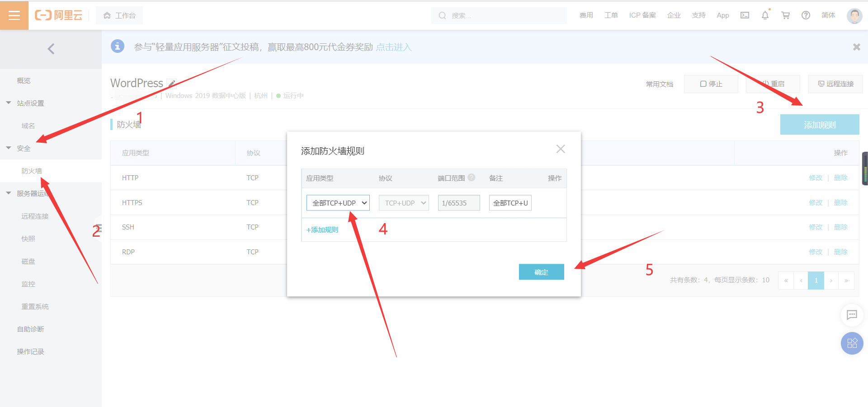The height and width of the screenshot is (407, 868).
Task: Select 防火墙 in sidebar
Action: pyautogui.click(x=32, y=171)
